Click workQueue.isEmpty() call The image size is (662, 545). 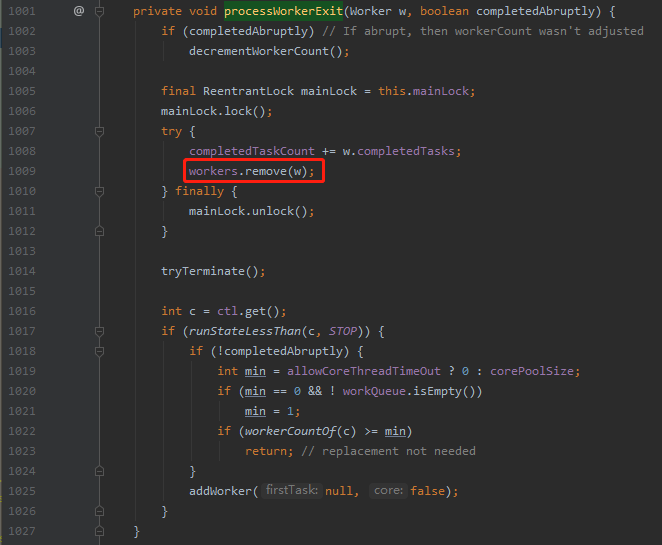pos(409,391)
